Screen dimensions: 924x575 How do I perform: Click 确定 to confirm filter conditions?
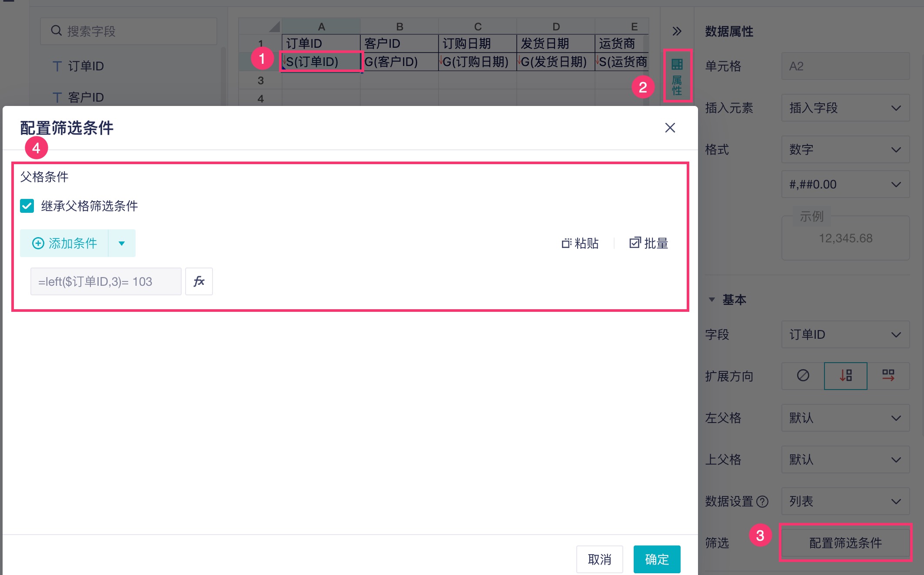click(657, 559)
